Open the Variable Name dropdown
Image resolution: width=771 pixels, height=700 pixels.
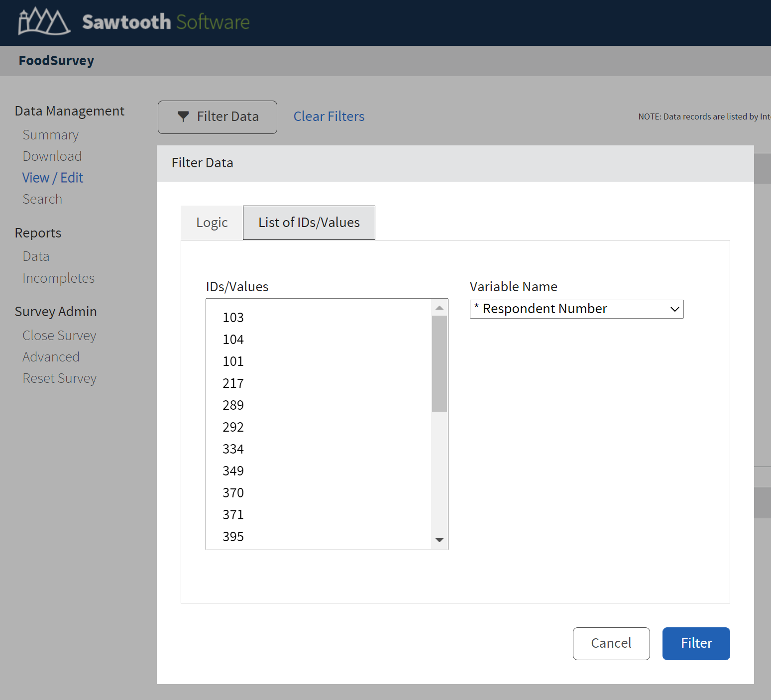click(x=576, y=309)
